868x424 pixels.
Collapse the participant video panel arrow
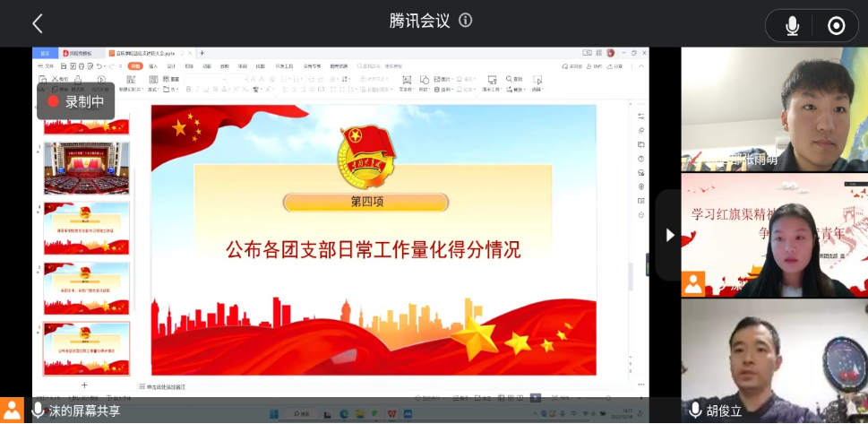coord(669,235)
